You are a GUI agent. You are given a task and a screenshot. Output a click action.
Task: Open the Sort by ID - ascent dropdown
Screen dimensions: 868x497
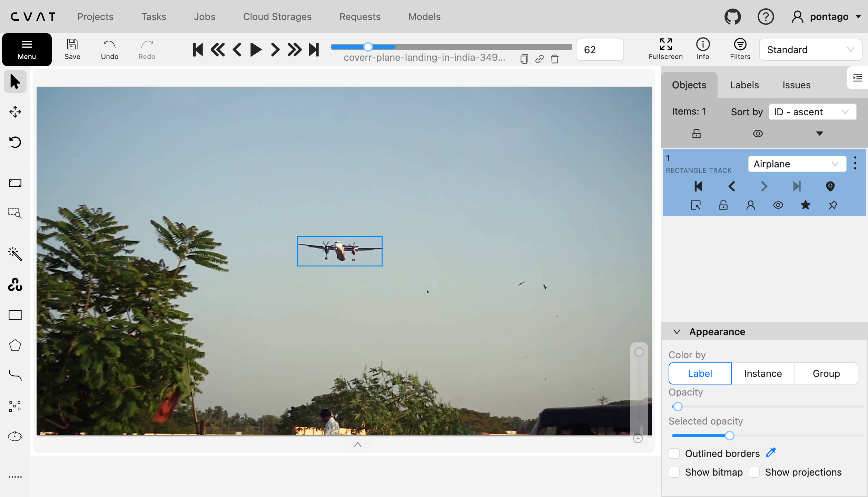tap(812, 112)
